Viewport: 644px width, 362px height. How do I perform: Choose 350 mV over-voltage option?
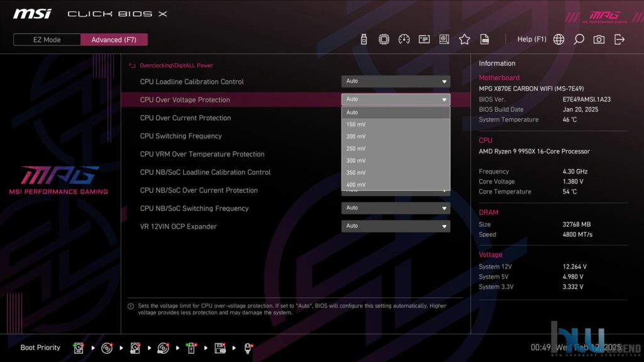tap(396, 173)
